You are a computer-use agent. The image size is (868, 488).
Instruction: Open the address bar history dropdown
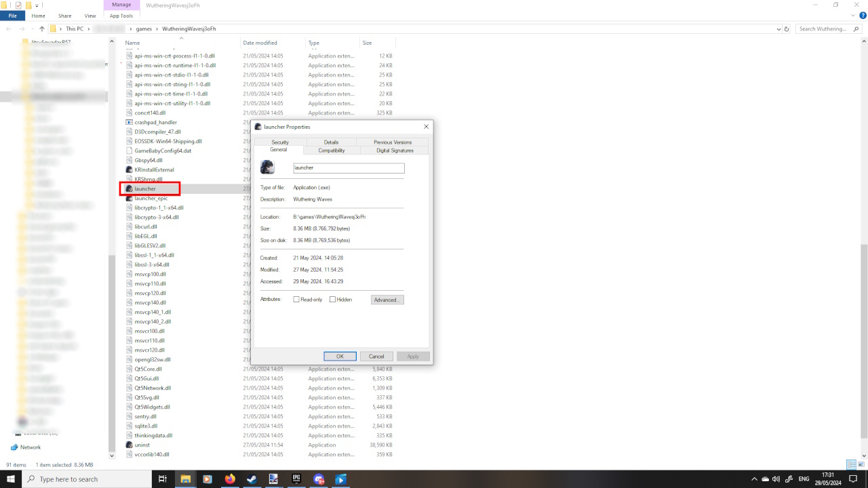778,29
